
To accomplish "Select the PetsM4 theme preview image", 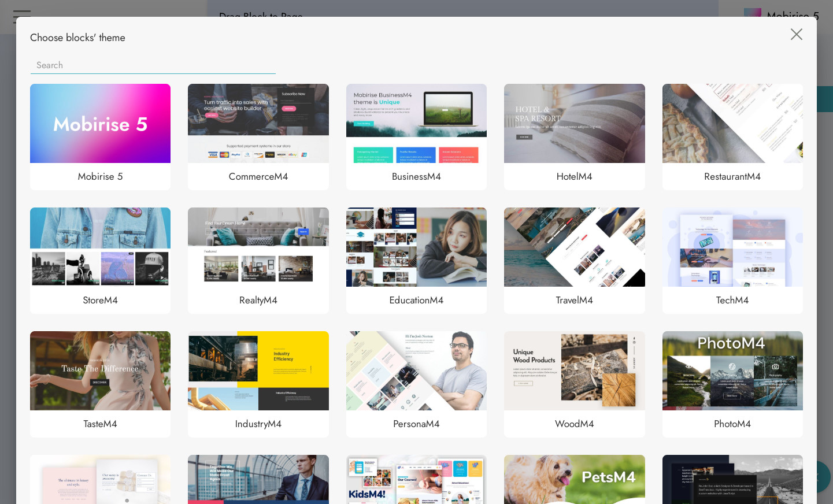I will click(574, 480).
